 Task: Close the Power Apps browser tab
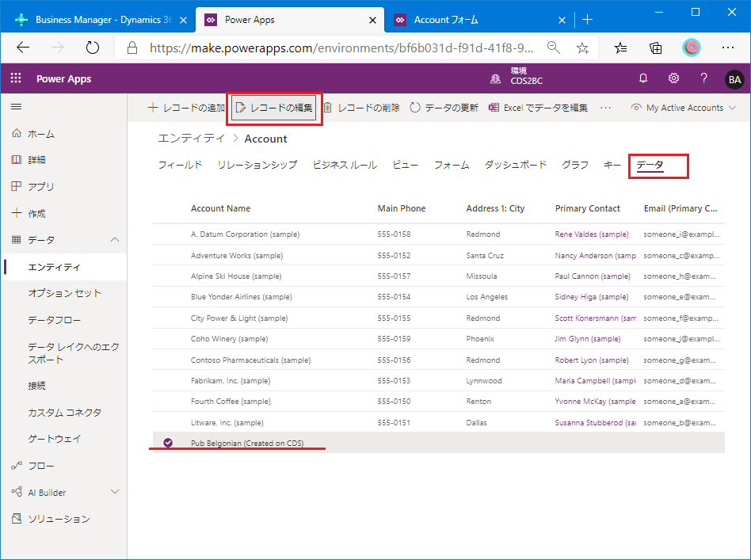click(x=372, y=20)
